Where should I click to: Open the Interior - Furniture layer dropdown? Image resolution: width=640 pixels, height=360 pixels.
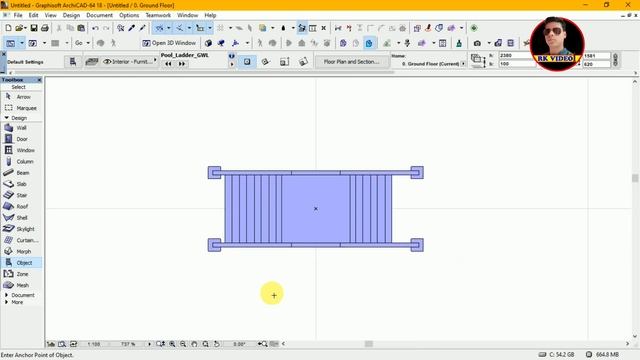[130, 62]
